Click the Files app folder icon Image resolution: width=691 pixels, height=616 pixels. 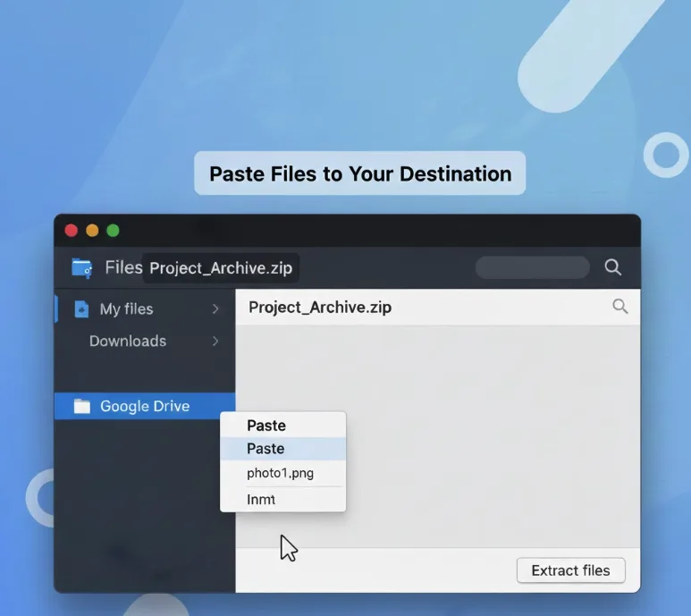coord(81,267)
